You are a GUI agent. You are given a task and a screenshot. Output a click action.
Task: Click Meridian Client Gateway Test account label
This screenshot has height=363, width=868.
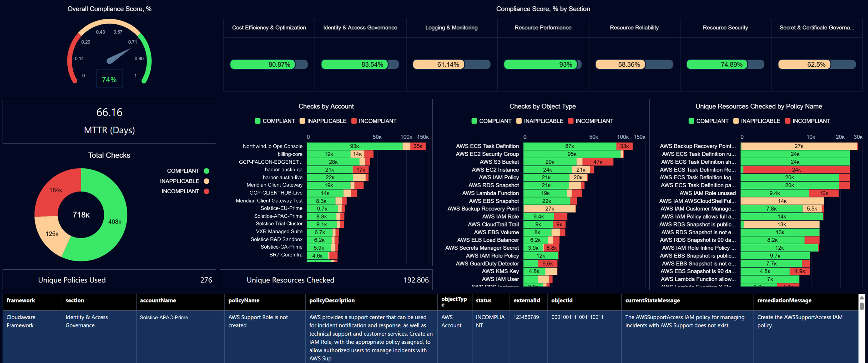tap(269, 200)
